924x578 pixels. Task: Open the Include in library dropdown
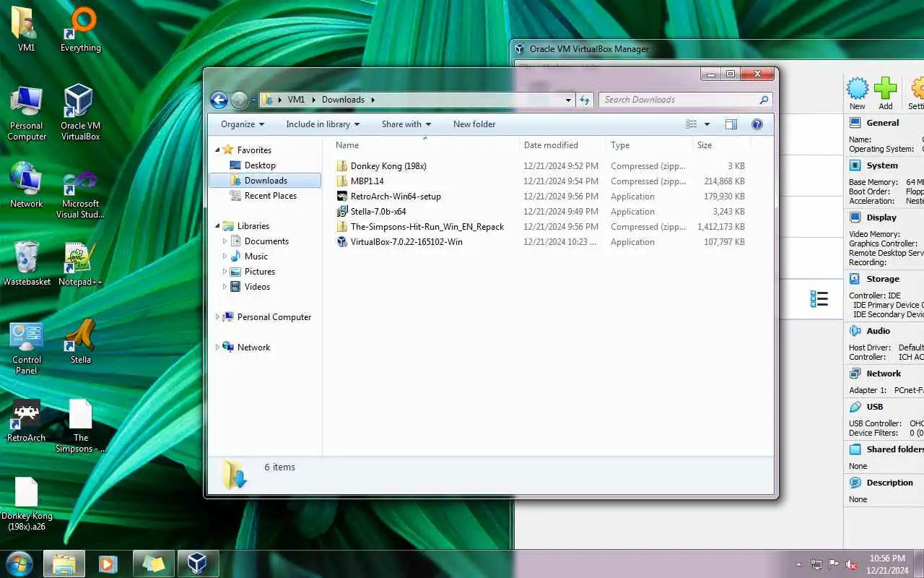pyautogui.click(x=323, y=124)
